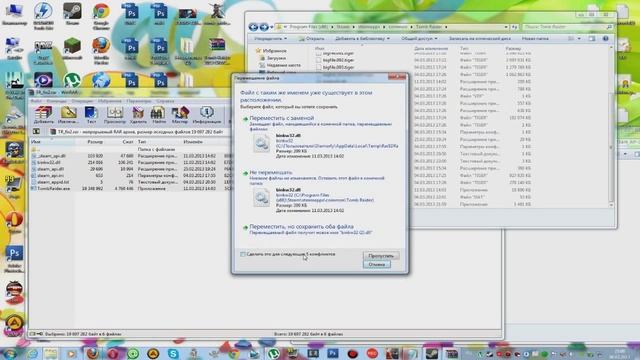Select binkw32.dll row in WinRAR list
This screenshot has height=360, width=640.
[131, 162]
